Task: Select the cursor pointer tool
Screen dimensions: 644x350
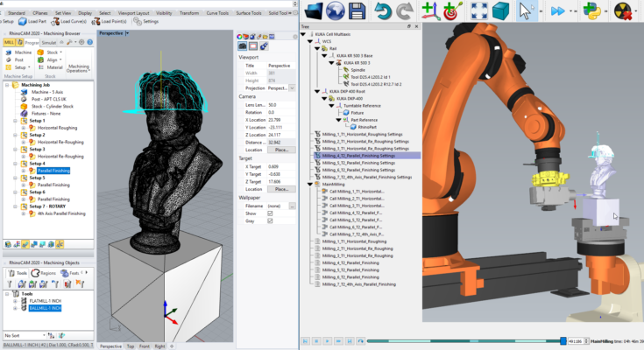Action: [526, 11]
